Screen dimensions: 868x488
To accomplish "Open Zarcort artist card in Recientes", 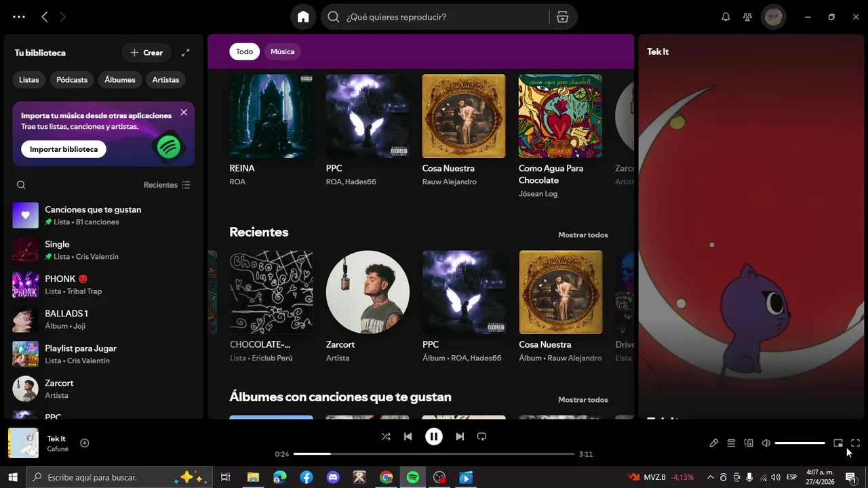I will click(x=368, y=307).
